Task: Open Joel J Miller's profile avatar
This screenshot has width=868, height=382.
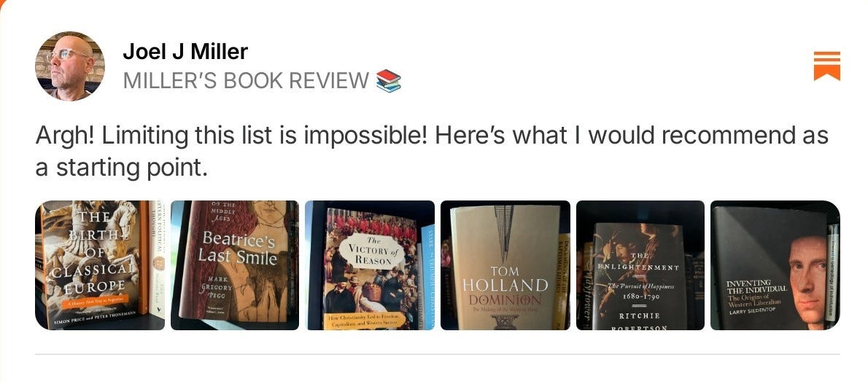Action: tap(70, 66)
